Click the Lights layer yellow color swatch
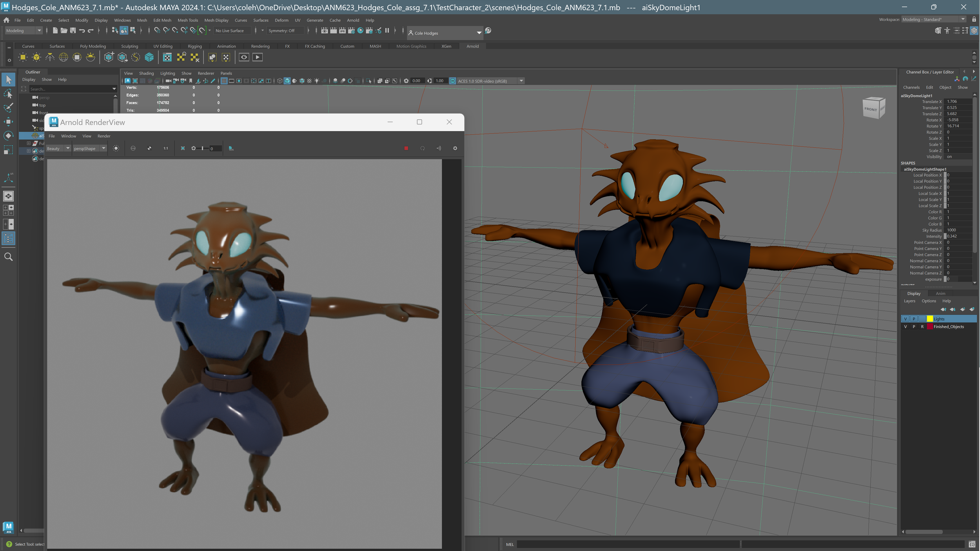Viewport: 980px width, 551px height. point(930,319)
